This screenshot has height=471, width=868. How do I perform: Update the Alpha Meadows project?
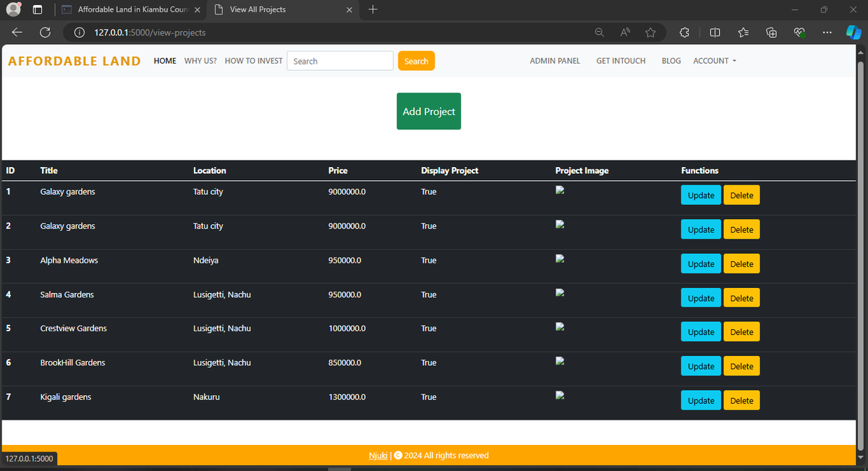tap(701, 264)
